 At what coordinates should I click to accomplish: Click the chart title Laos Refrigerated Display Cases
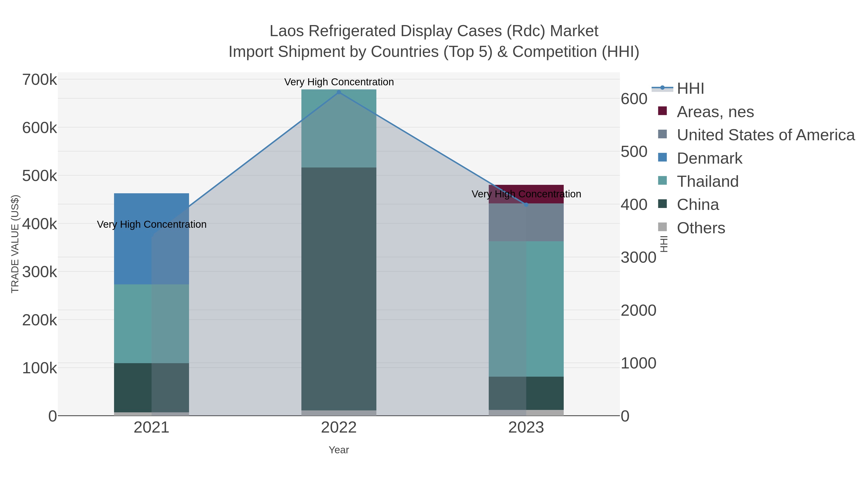434,31
